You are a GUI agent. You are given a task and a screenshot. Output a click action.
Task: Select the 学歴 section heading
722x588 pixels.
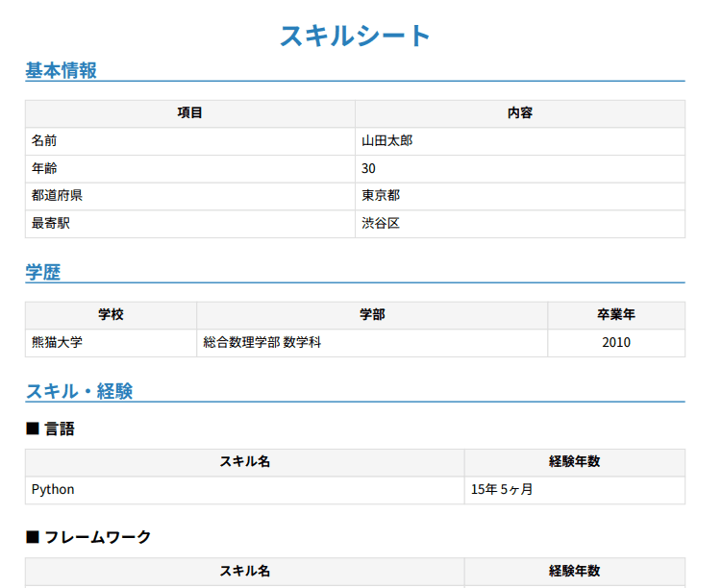[43, 272]
